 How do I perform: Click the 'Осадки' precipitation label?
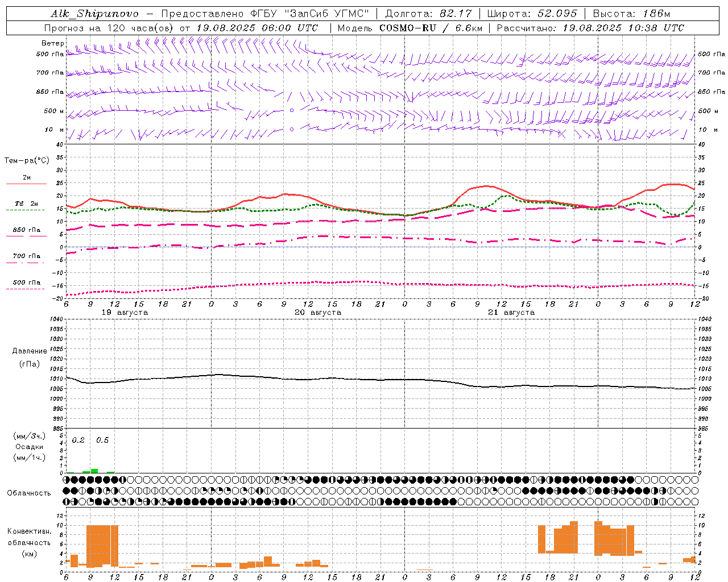(x=30, y=447)
